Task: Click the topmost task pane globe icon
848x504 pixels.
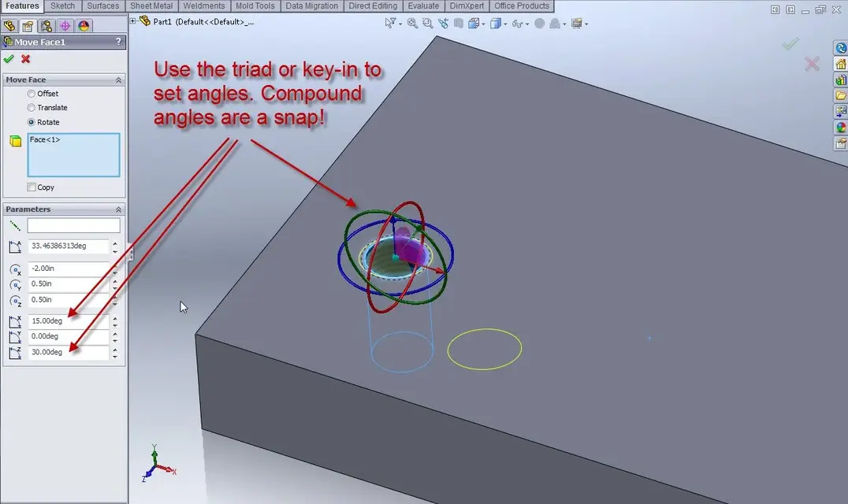Action: pyautogui.click(x=840, y=48)
